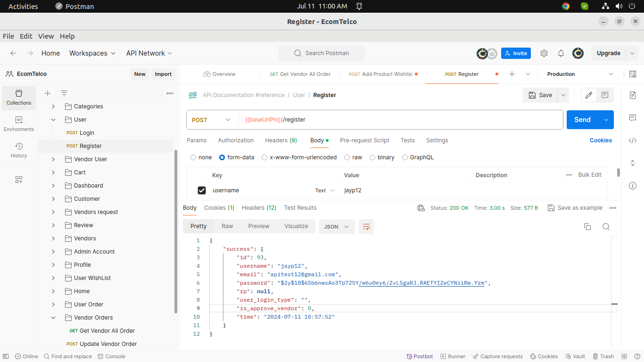Select the form-data body type
This screenshot has width=644, height=362.
point(237,157)
